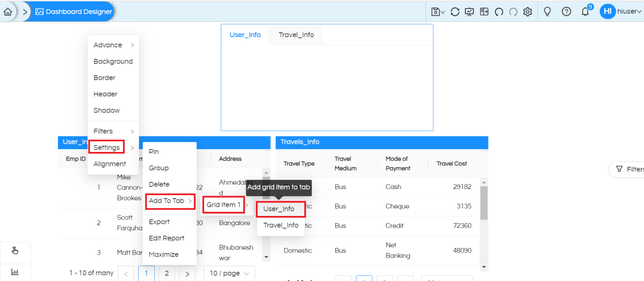Go to the home icon
This screenshot has height=281, width=644.
[x=8, y=12]
